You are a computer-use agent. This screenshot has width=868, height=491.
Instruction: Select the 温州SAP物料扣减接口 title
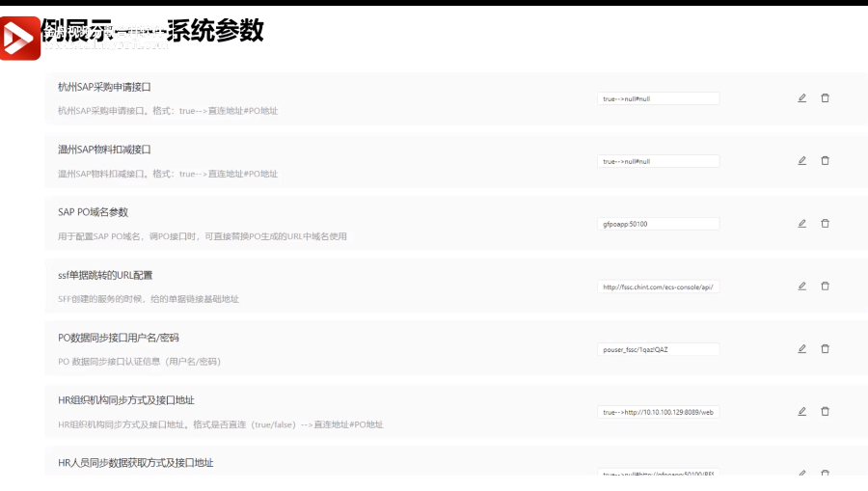click(104, 150)
